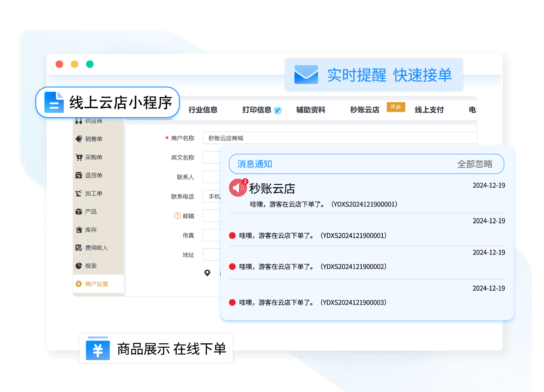Screen dimensions: 544x392
Task: Click the red speaker notification icon
Action: [238, 188]
